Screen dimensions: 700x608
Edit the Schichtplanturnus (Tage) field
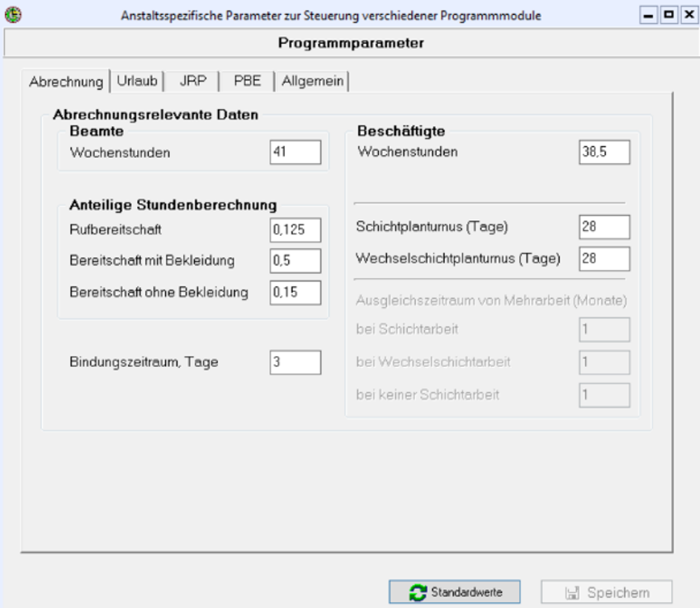tap(604, 227)
